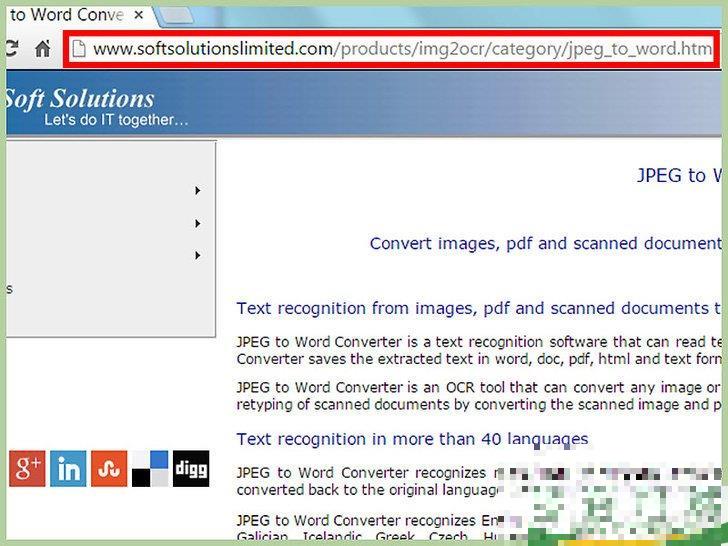Image resolution: width=728 pixels, height=546 pixels.
Task: Click 'Text recognition from images' heading
Action: (478, 308)
